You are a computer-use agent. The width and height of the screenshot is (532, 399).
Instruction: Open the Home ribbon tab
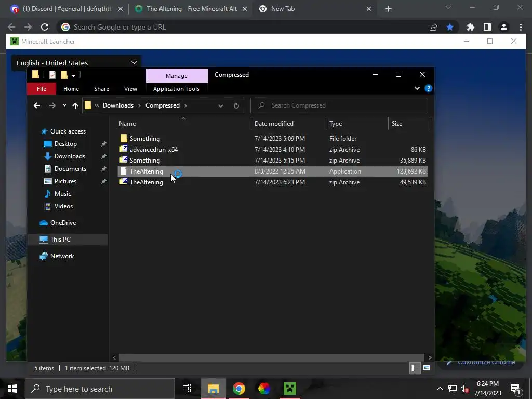[x=71, y=89]
